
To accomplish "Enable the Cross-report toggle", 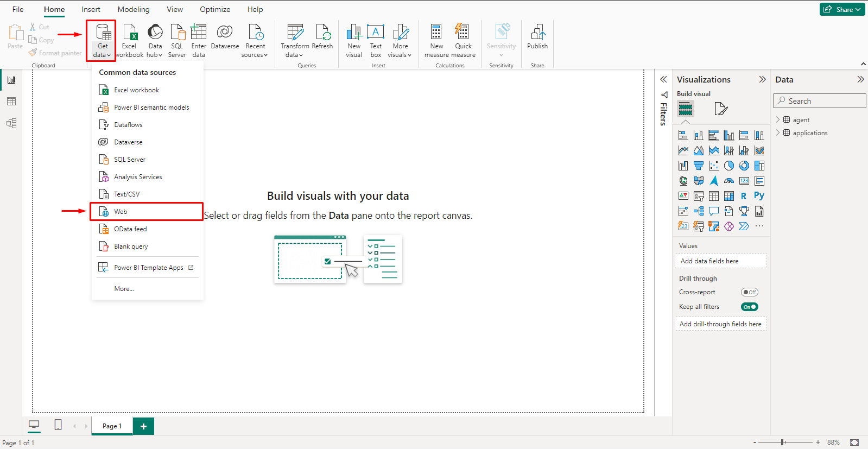I will (x=749, y=292).
